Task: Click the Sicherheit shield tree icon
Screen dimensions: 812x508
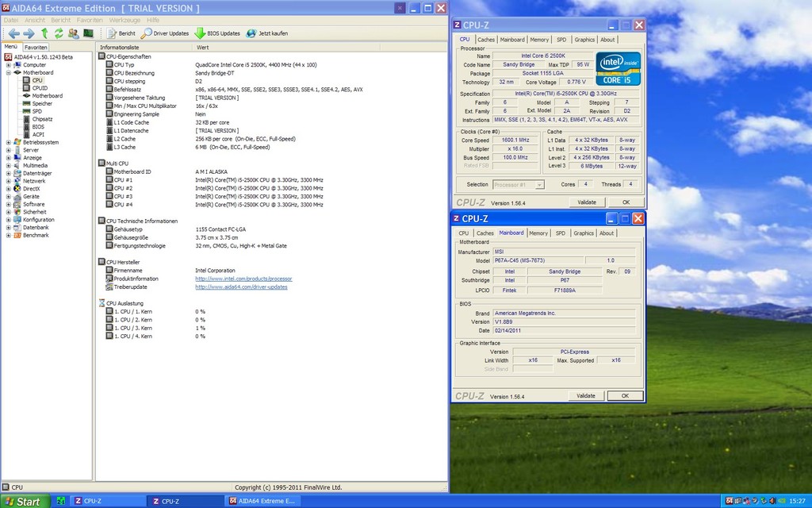Action: 17,212
